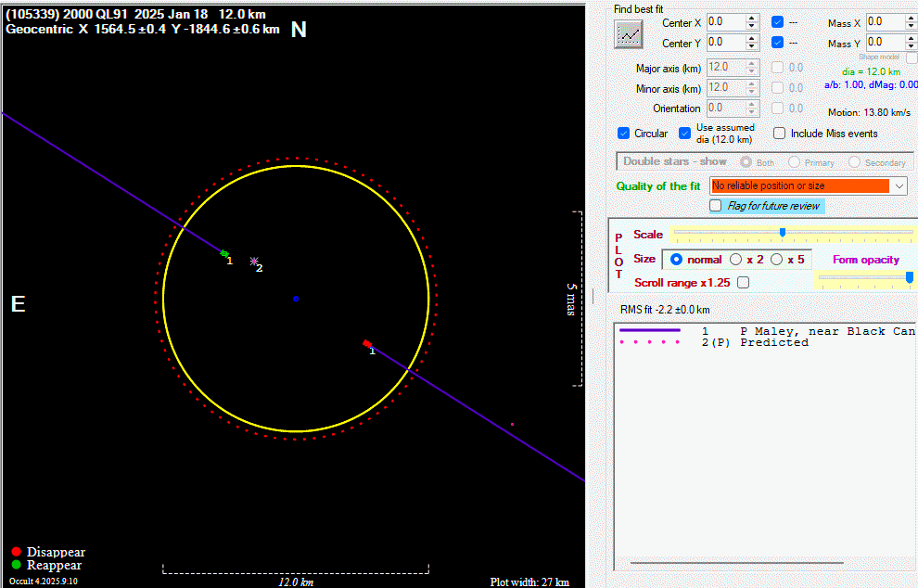Enable Scroll range x1.25 checkbox

(743, 282)
